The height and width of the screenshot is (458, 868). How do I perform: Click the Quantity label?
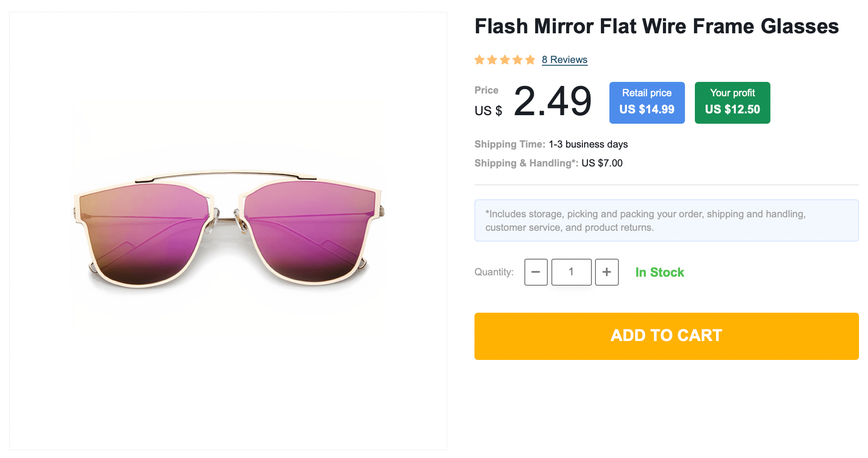[x=494, y=272]
